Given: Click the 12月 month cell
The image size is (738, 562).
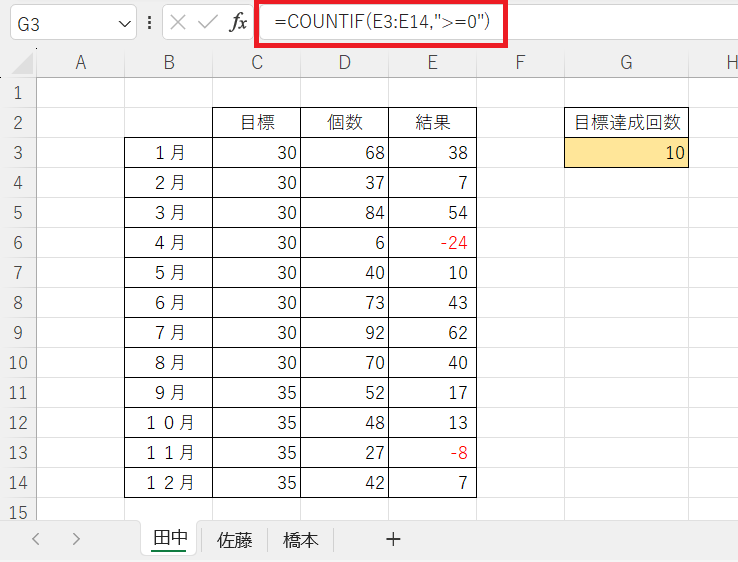Looking at the screenshot, I should pyautogui.click(x=169, y=483).
